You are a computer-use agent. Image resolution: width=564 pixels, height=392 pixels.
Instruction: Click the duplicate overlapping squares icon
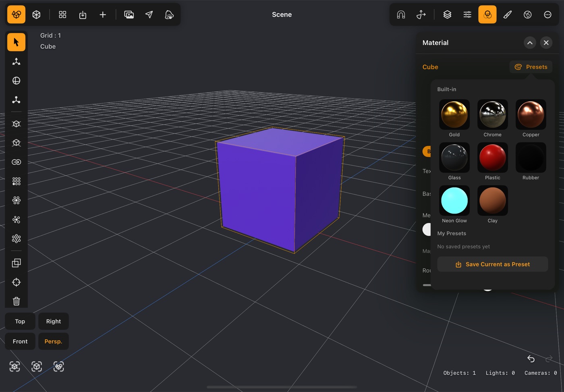click(x=16, y=263)
